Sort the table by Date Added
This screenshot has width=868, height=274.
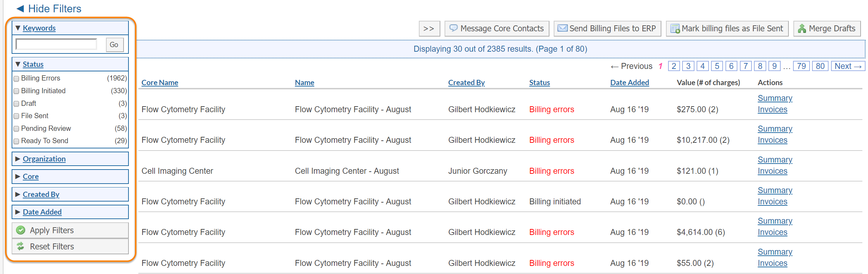629,82
